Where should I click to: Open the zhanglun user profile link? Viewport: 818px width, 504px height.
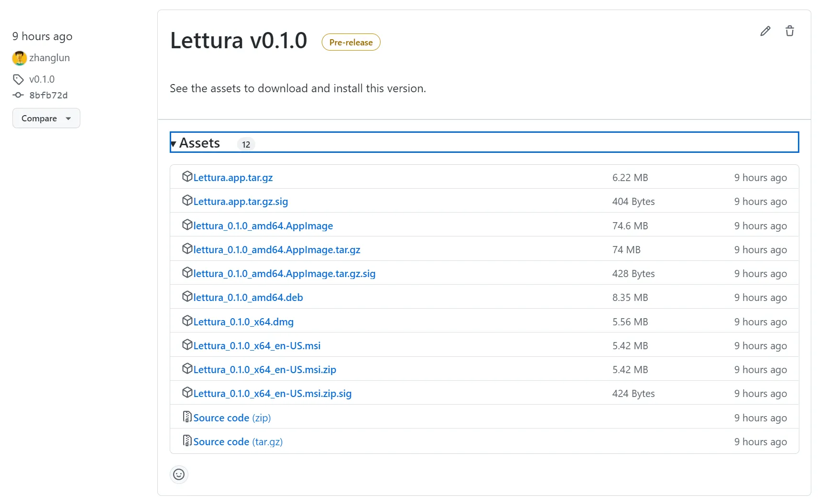[49, 58]
